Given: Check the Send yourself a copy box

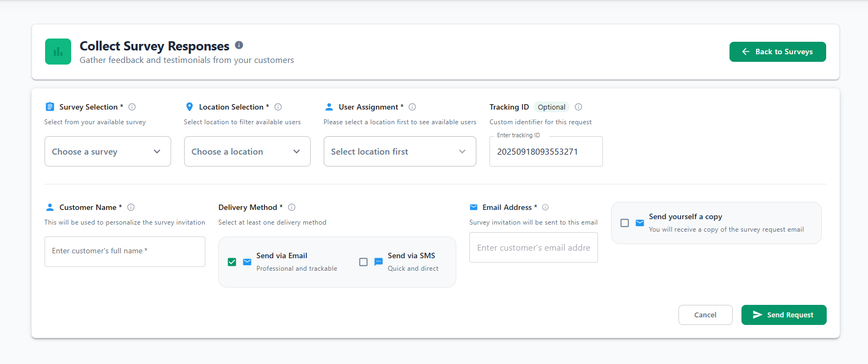Looking at the screenshot, I should (x=625, y=223).
